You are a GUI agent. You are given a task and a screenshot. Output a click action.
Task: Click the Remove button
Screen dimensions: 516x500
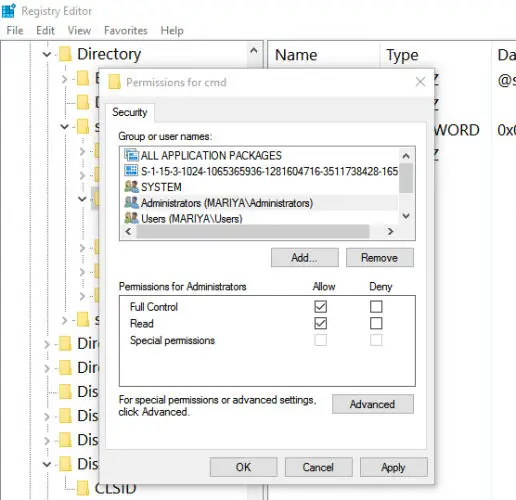[x=380, y=258]
